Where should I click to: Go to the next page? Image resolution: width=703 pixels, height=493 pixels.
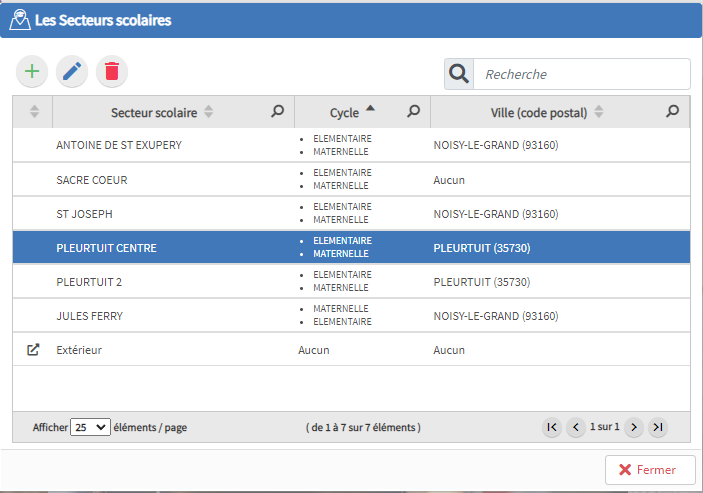[632, 427]
